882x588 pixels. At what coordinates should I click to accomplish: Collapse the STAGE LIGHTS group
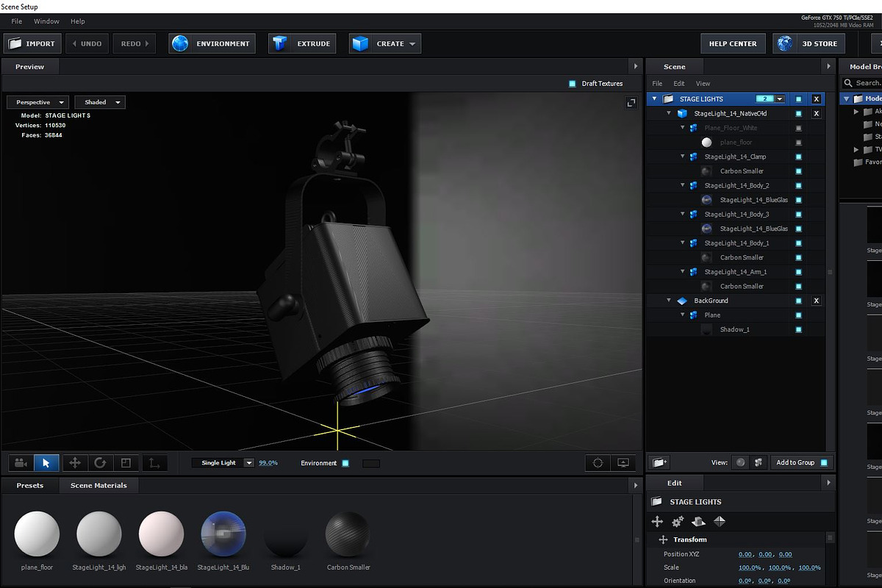click(655, 98)
